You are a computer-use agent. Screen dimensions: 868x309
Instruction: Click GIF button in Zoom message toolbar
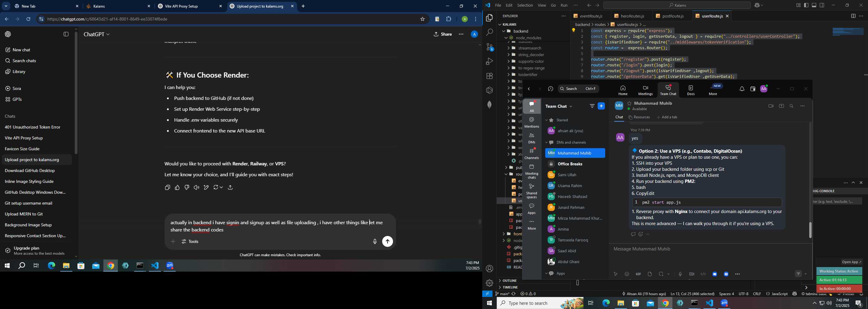point(638,274)
